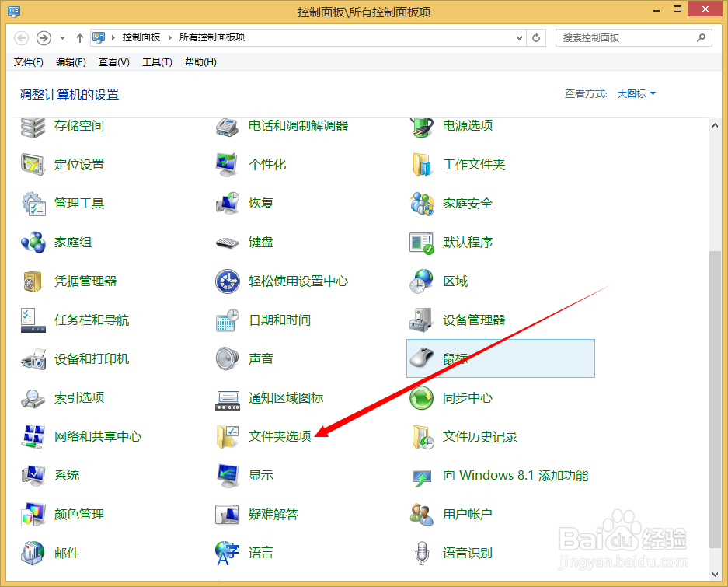
Task: Open 系统 (System) settings
Action: (x=66, y=475)
